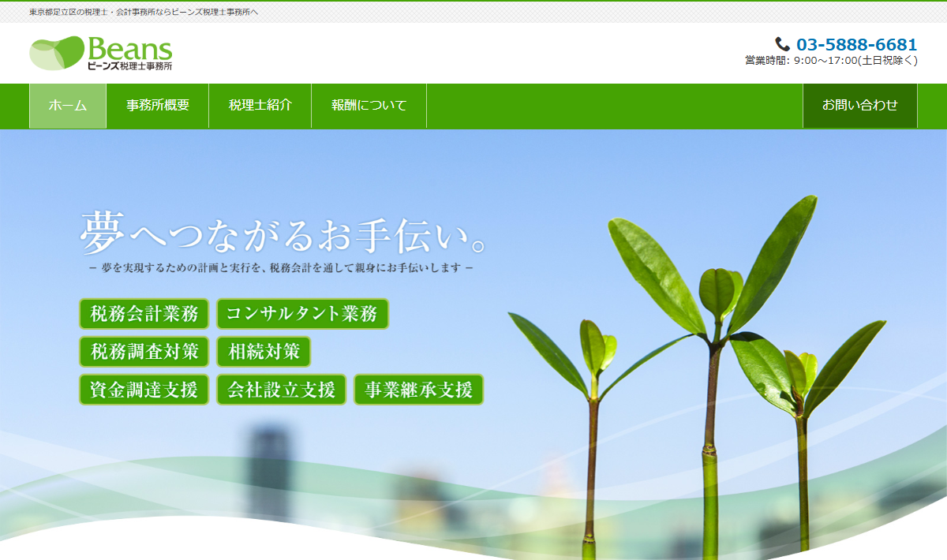Image resolution: width=947 pixels, height=560 pixels.
Task: Open the 税理士紹介 page from the navigation
Action: coord(260,106)
